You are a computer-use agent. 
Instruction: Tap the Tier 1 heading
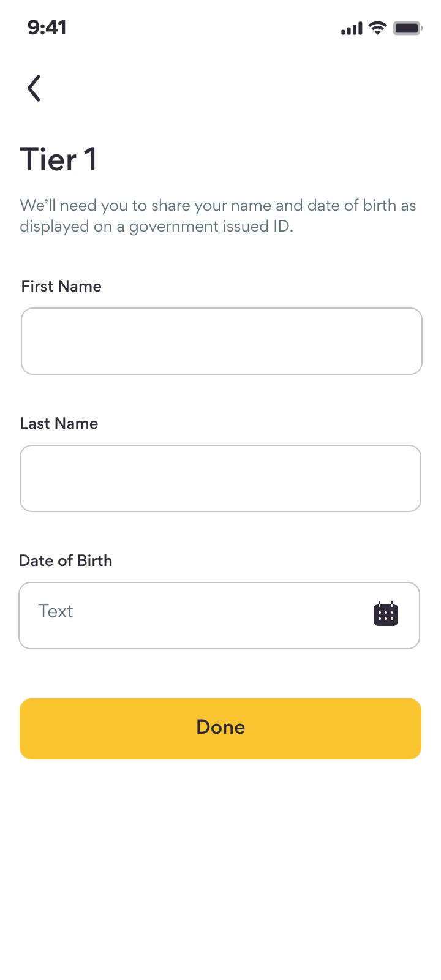(59, 159)
